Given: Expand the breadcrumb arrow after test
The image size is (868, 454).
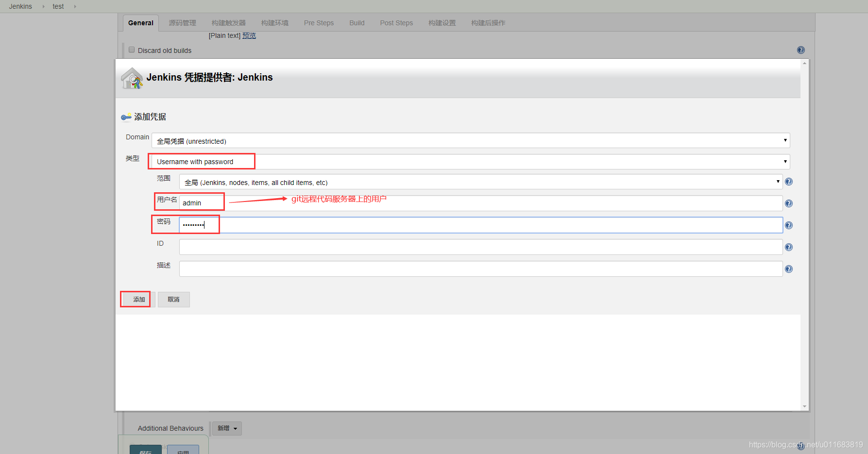Looking at the screenshot, I should (x=75, y=6).
